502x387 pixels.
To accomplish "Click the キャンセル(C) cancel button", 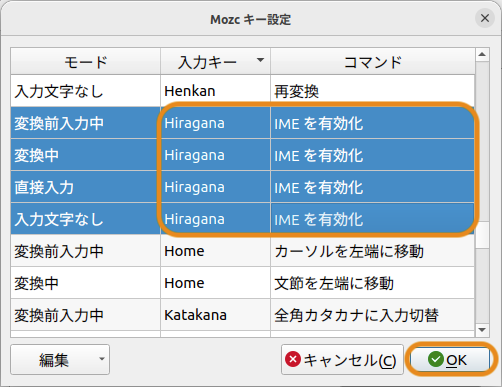I will (x=342, y=360).
